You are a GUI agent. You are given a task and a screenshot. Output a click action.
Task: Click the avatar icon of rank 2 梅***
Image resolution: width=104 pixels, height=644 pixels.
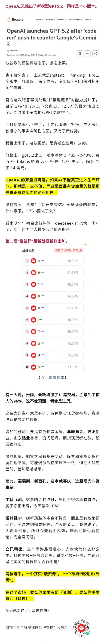point(33,272)
